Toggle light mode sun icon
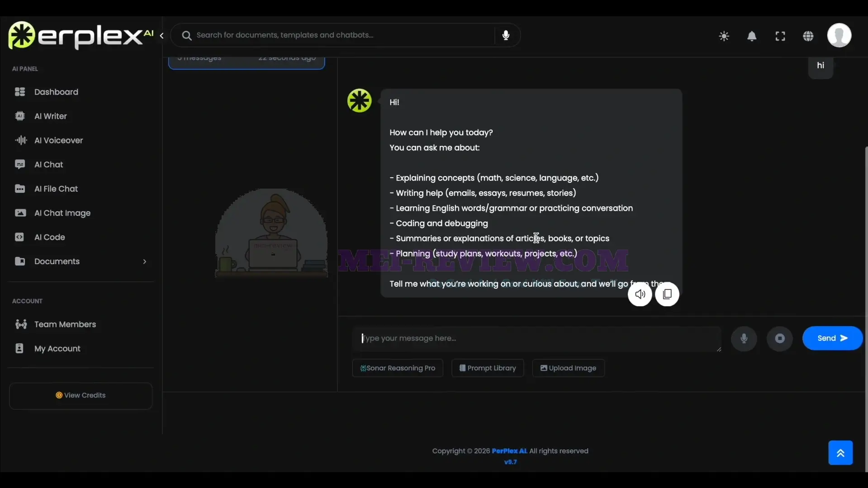Viewport: 868px width, 488px height. (x=724, y=36)
